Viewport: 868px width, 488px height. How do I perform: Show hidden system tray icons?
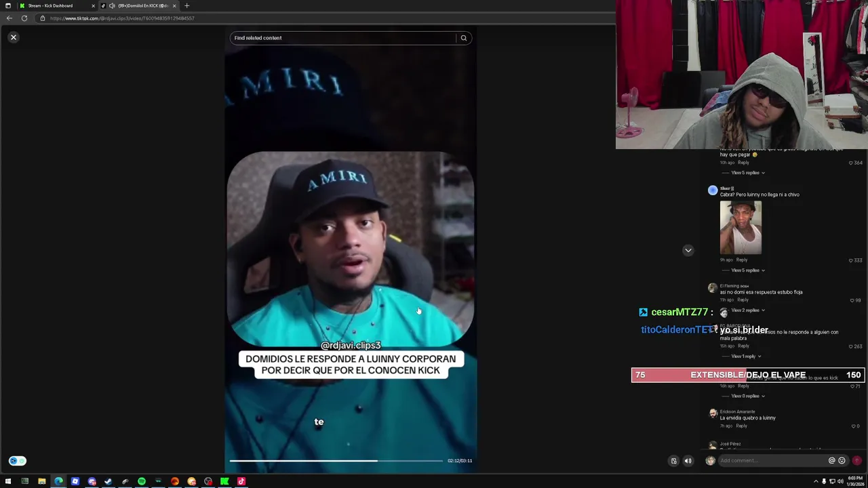click(x=816, y=482)
